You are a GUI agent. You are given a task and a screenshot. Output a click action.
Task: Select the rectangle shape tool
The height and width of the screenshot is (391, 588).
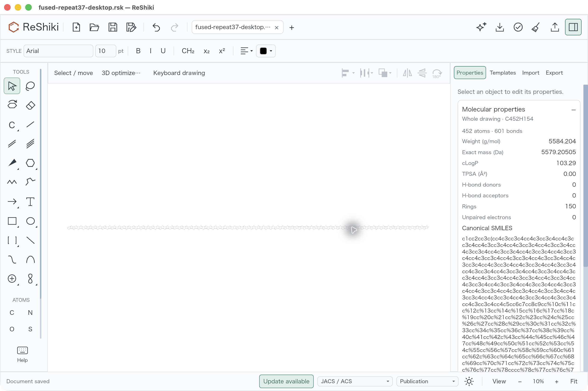pos(12,221)
